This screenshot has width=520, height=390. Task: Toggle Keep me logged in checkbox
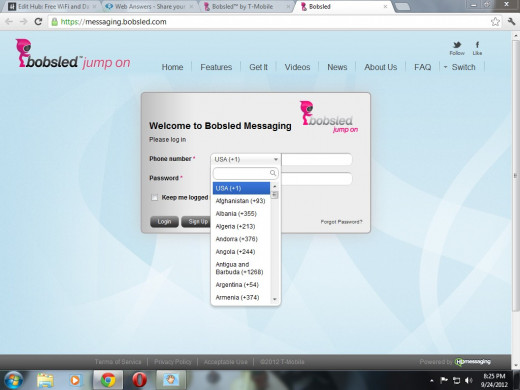tap(154, 198)
